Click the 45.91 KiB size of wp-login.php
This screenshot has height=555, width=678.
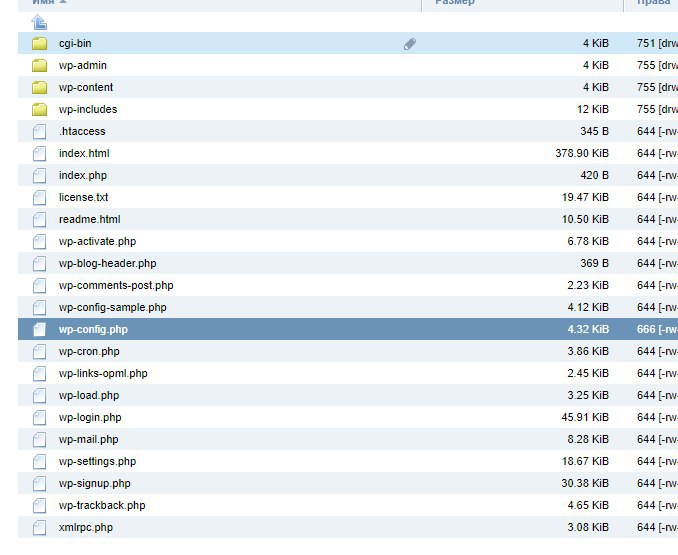[x=585, y=418]
